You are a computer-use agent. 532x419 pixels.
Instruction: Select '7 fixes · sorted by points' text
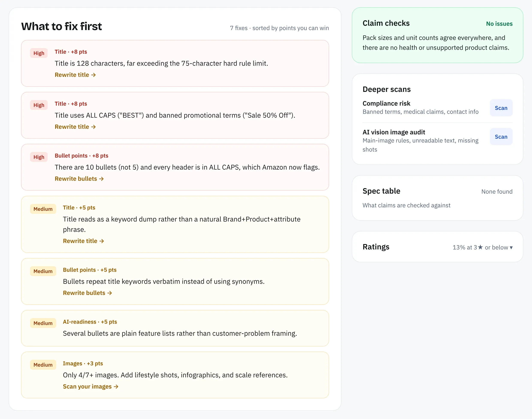tap(279, 28)
